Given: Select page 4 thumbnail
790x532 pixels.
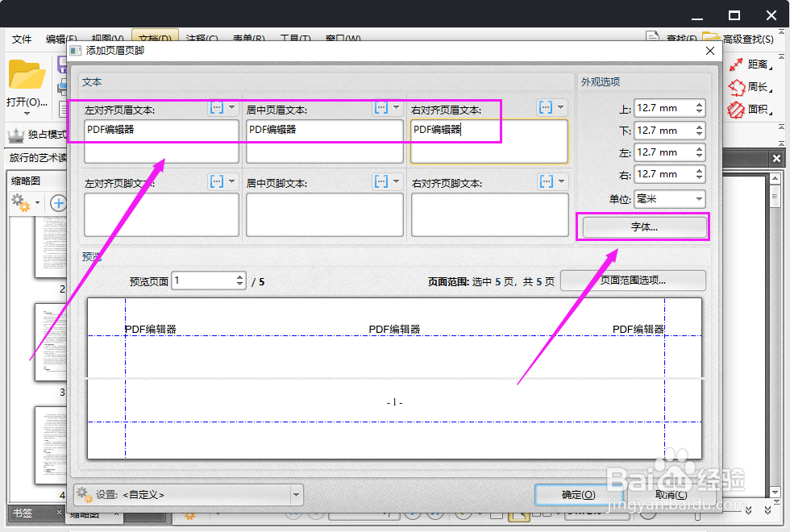Looking at the screenshot, I should [x=50, y=445].
